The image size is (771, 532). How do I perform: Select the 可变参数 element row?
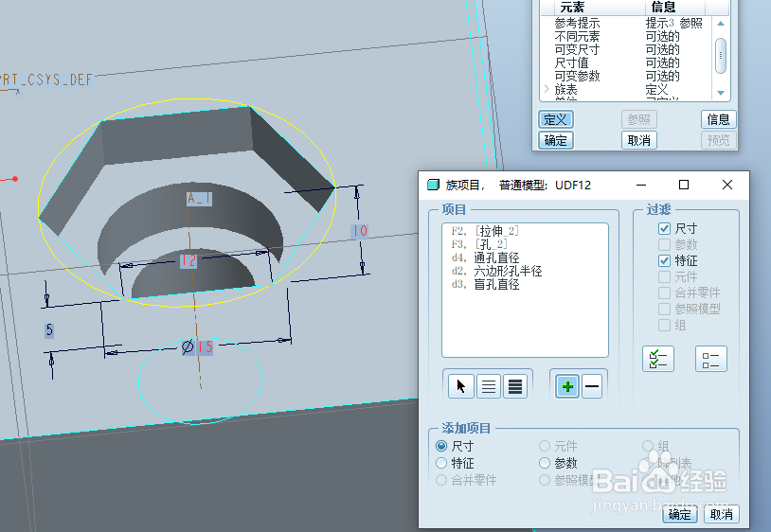pyautogui.click(x=626, y=76)
